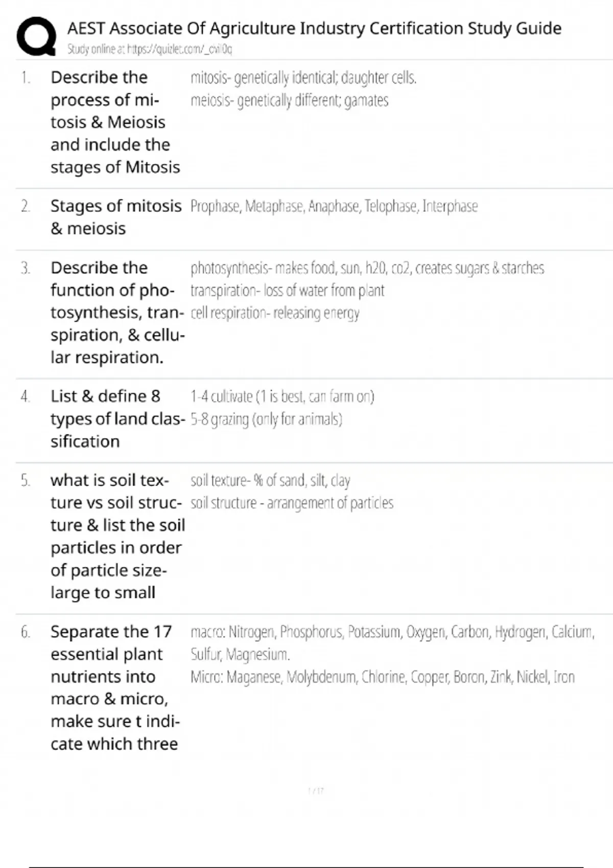Screen dimensions: 613x868
Task: Click the photosynthesis makes food answer line
Action: coord(367,268)
